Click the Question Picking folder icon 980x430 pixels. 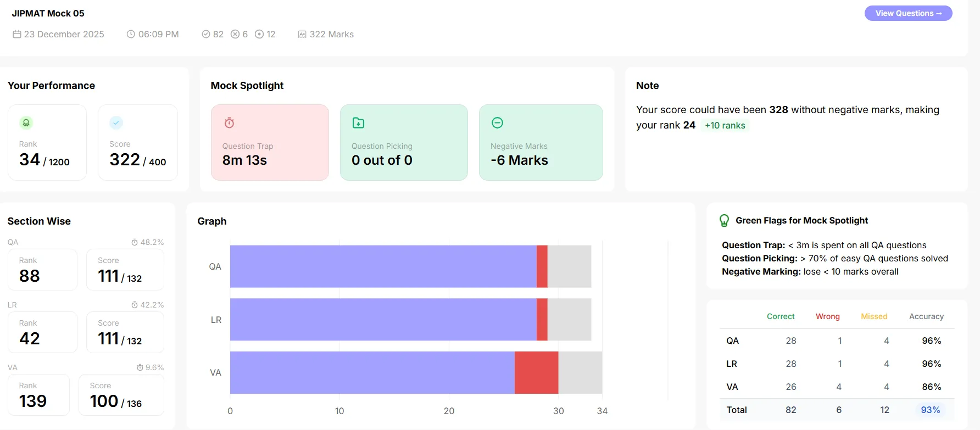[x=358, y=122]
